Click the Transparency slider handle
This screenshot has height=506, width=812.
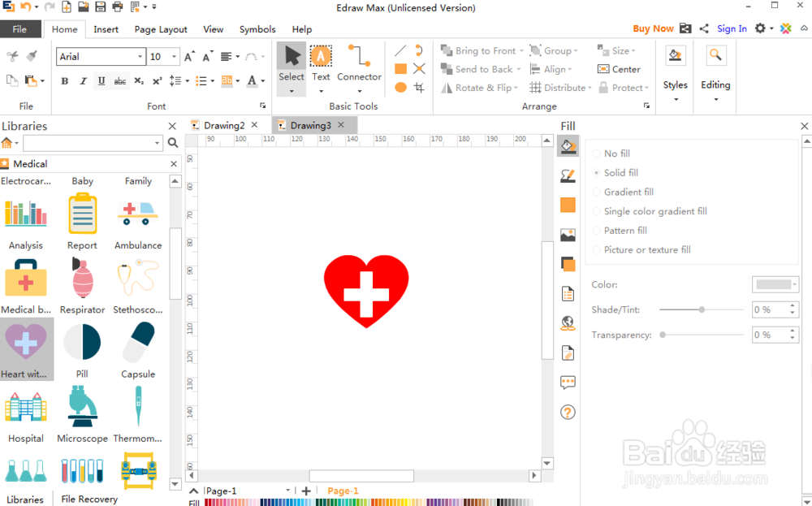[x=663, y=335]
